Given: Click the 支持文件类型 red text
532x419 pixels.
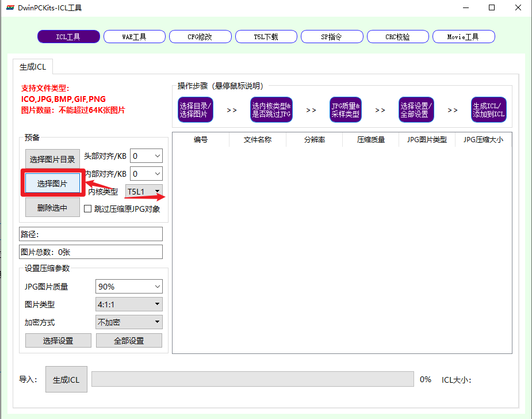Looking at the screenshot, I should pyautogui.click(x=45, y=88).
